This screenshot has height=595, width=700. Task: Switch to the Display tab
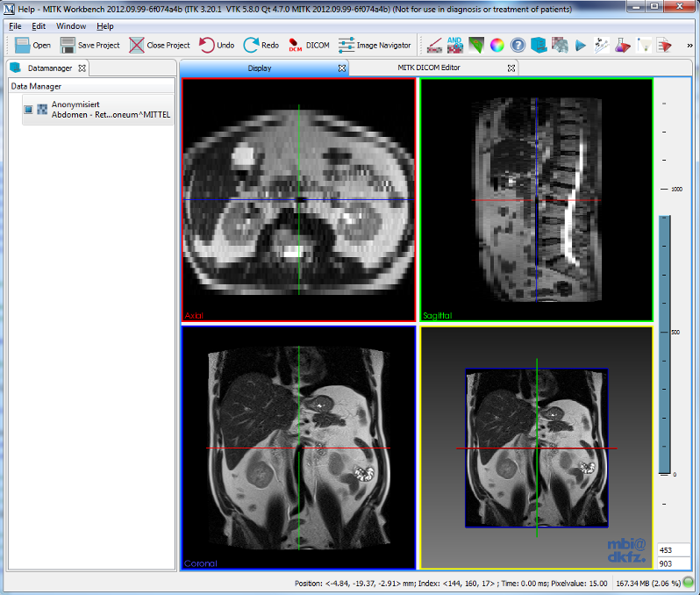tap(260, 68)
